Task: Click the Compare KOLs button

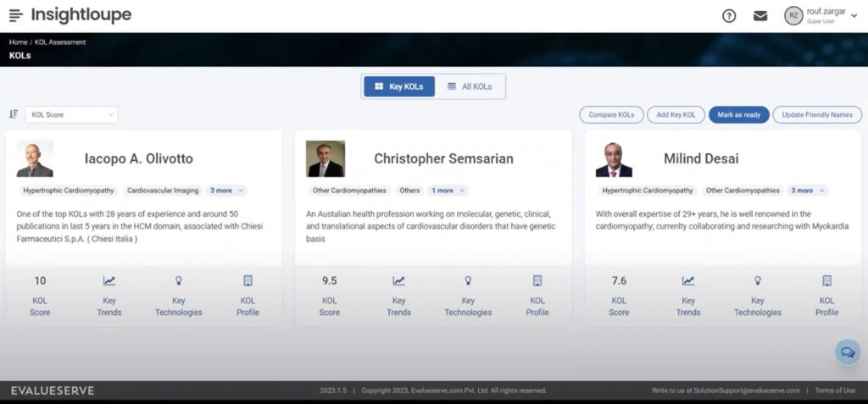Action: coord(611,114)
